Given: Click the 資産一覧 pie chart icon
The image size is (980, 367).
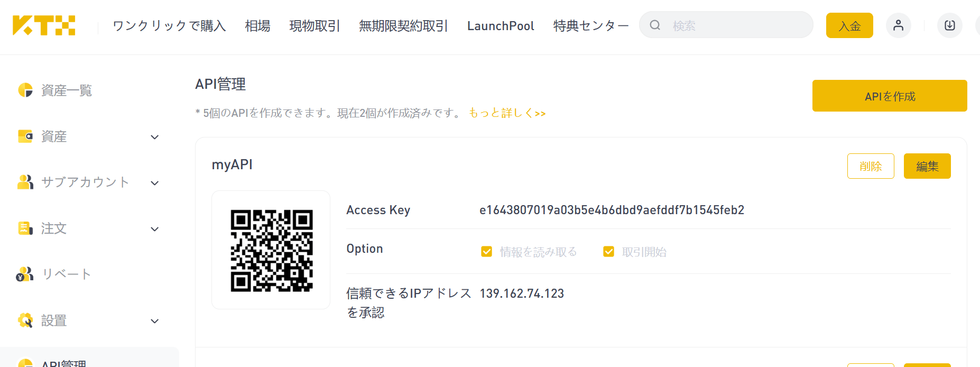Looking at the screenshot, I should coord(25,90).
